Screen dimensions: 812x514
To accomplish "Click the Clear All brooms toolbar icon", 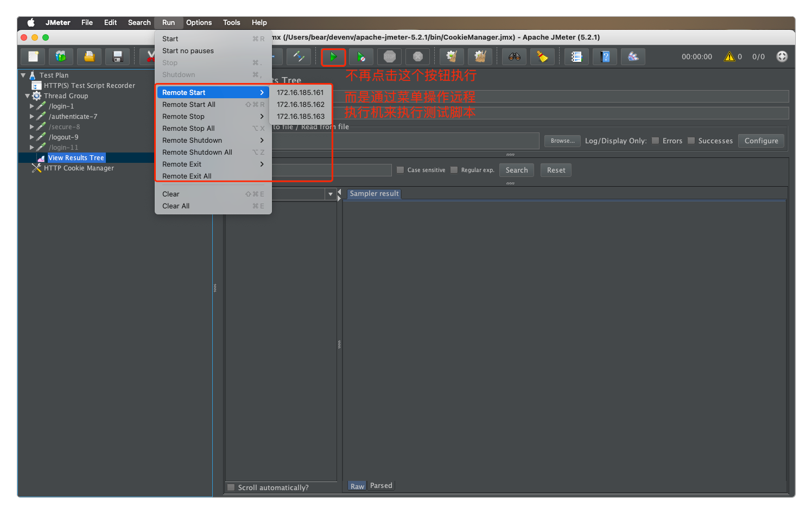I will click(x=480, y=56).
